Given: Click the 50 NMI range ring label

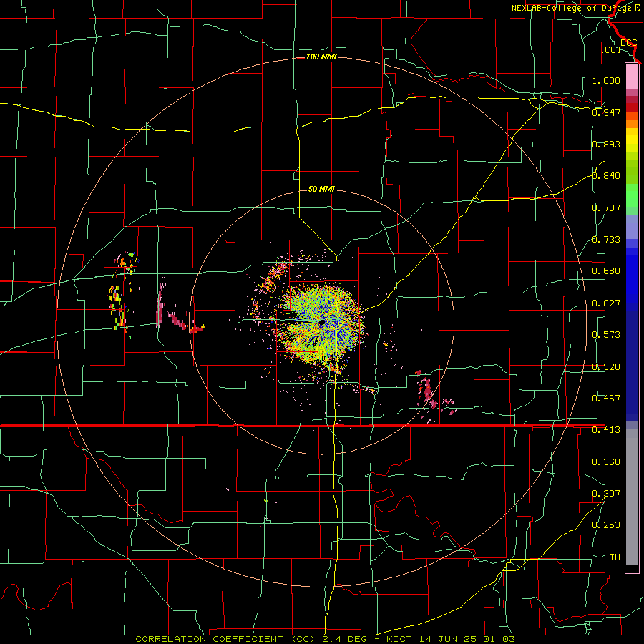Looking at the screenshot, I should click(x=321, y=190).
